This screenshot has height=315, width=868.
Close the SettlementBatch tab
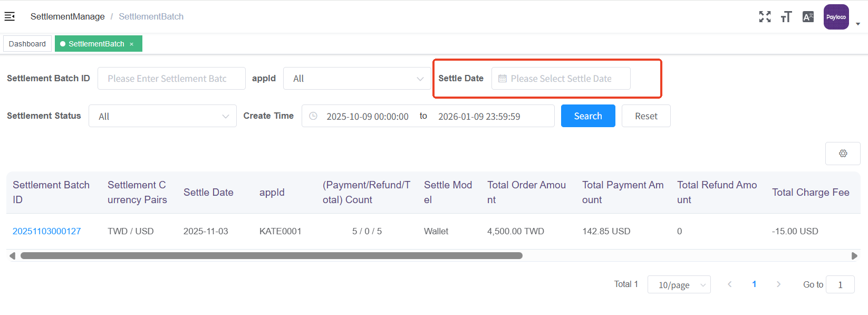coord(132,44)
